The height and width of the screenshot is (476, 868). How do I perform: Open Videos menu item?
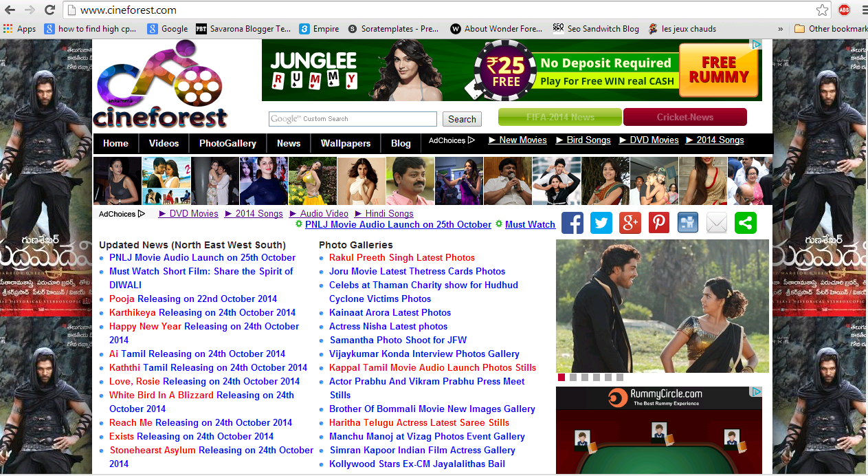164,143
